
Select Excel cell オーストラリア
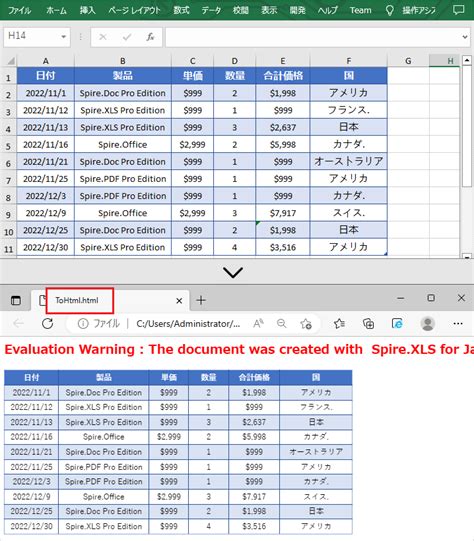pos(349,161)
